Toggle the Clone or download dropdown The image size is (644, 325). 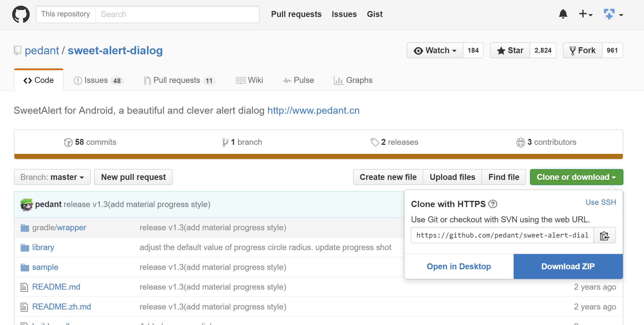click(576, 177)
